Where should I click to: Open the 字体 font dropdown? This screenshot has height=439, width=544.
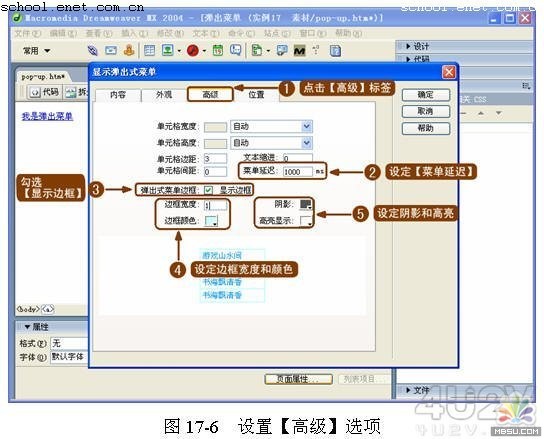(69, 357)
